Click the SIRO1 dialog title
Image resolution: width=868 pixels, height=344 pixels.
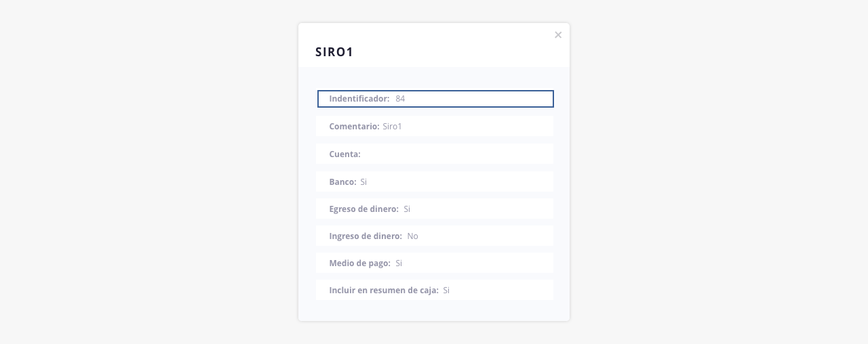pyautogui.click(x=334, y=52)
